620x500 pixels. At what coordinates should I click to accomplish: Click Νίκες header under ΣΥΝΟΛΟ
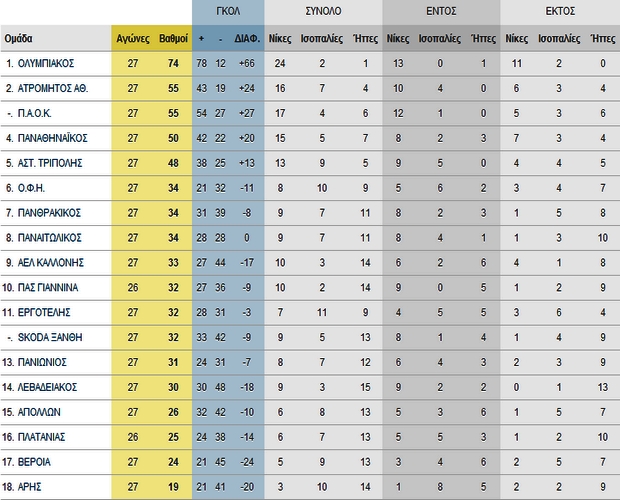tap(281, 39)
